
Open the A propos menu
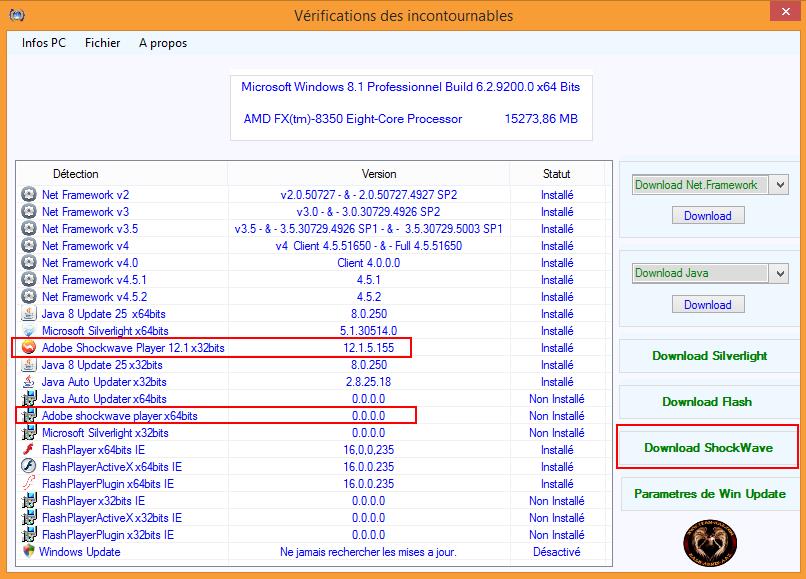(163, 43)
